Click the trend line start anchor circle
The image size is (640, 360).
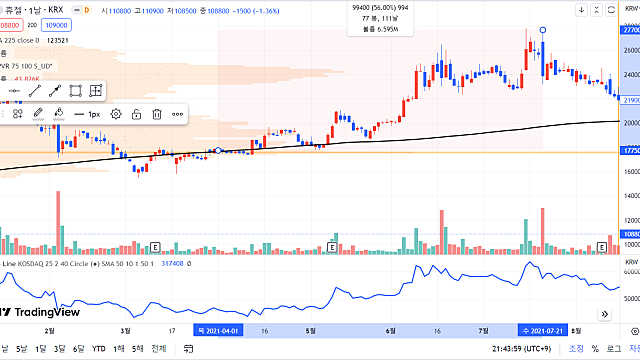coord(218,151)
